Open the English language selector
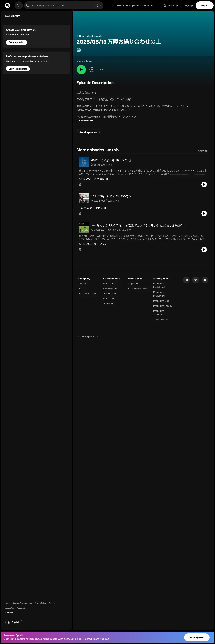Viewport: 215px width, 644px height. coord(14,622)
